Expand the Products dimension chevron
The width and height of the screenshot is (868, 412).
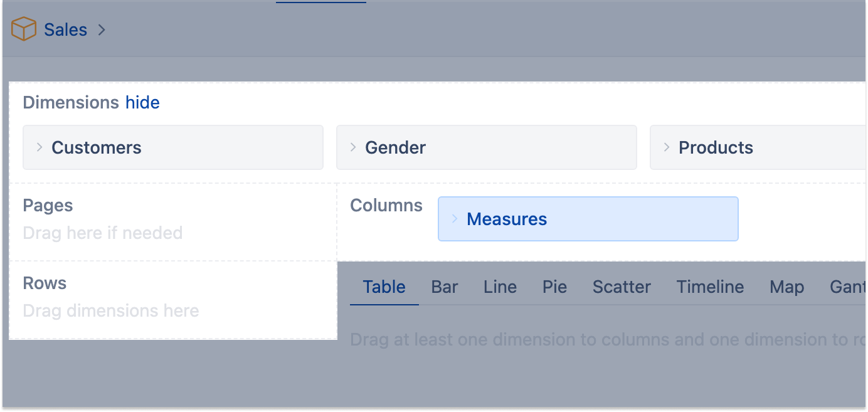pos(667,147)
